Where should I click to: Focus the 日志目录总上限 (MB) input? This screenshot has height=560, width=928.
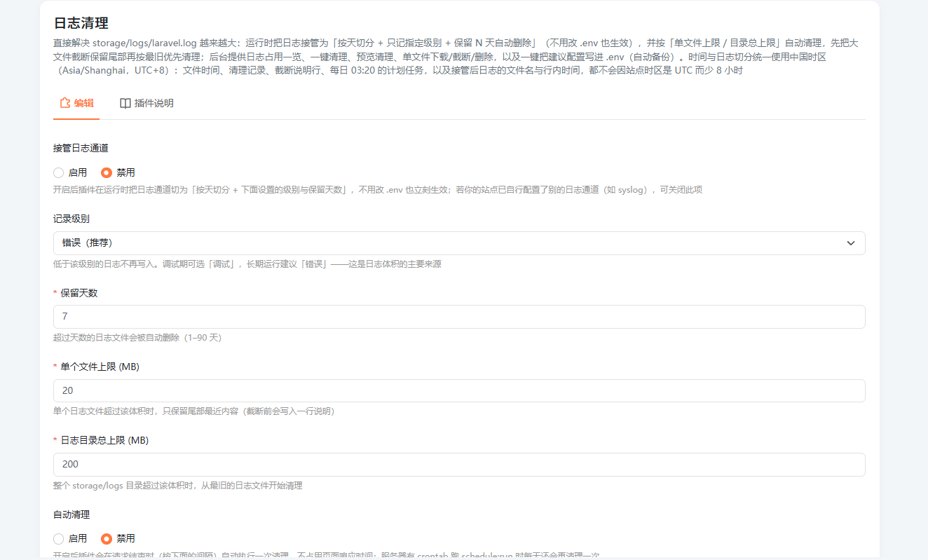[x=459, y=464]
